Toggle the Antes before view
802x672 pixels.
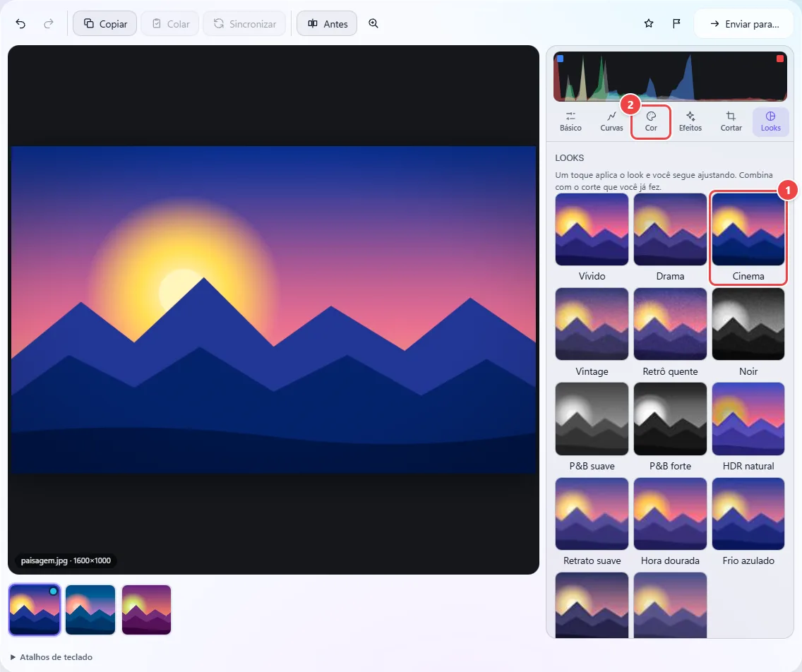[x=327, y=23]
